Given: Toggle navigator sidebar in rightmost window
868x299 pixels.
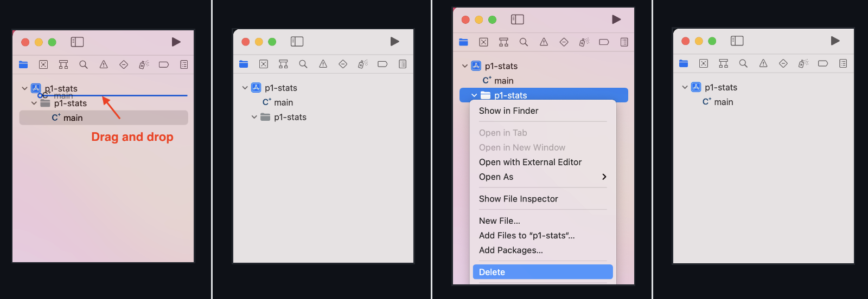Looking at the screenshot, I should [737, 41].
